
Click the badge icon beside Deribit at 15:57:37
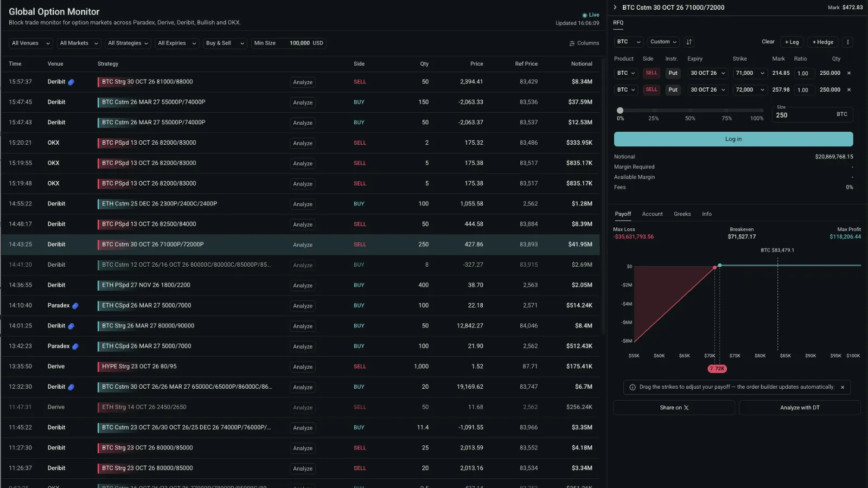[x=71, y=82]
